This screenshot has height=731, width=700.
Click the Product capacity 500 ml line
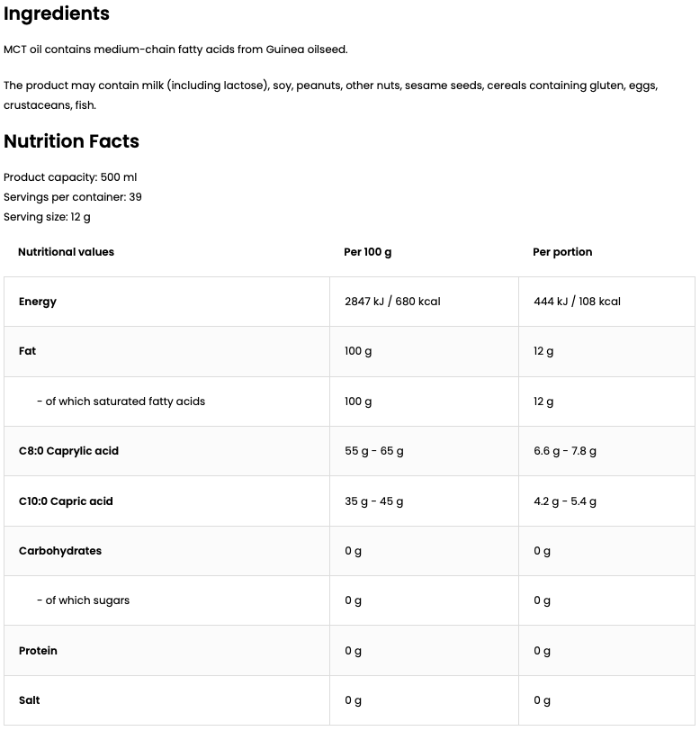(x=70, y=177)
